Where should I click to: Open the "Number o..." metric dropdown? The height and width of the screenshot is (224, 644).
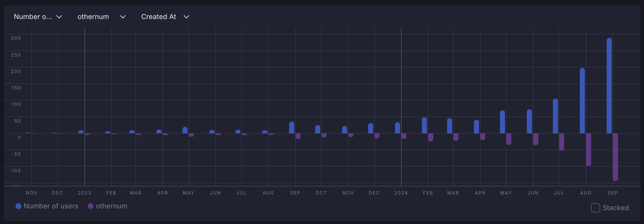pos(33,17)
